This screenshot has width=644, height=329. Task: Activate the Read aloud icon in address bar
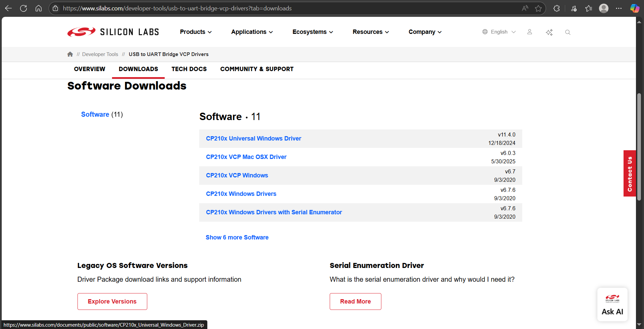point(525,8)
